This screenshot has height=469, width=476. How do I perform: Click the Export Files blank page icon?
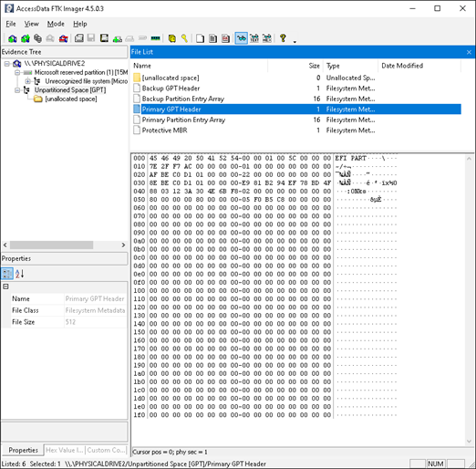[200, 38]
